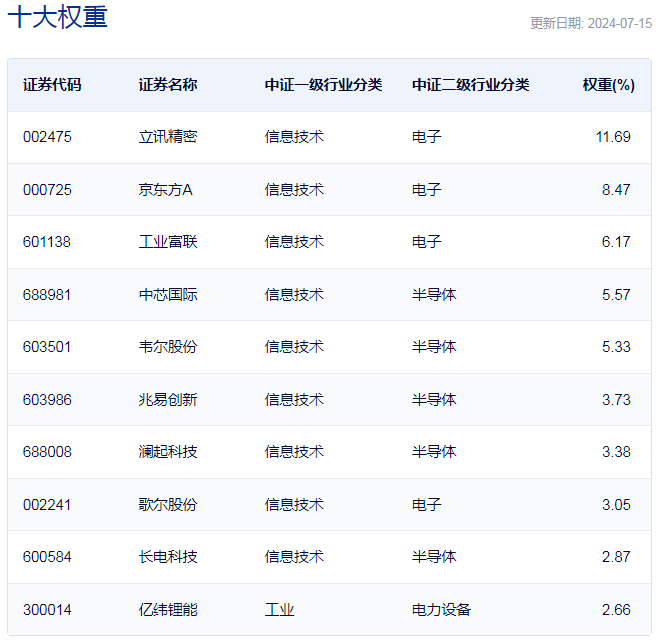Click 信息技术 in the 立讯精密 row
660x644 pixels.
[x=294, y=137]
